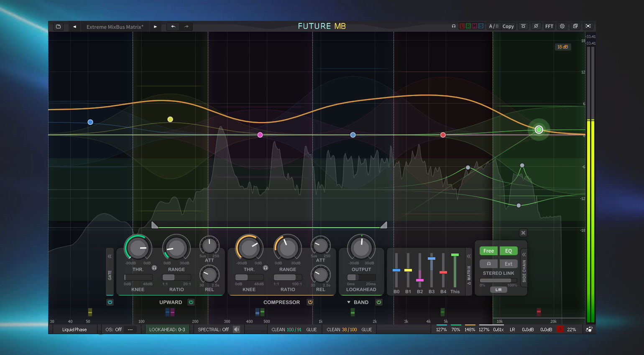Select Liquid Phase mode in status bar
The width and height of the screenshot is (644, 355).
tap(74, 330)
